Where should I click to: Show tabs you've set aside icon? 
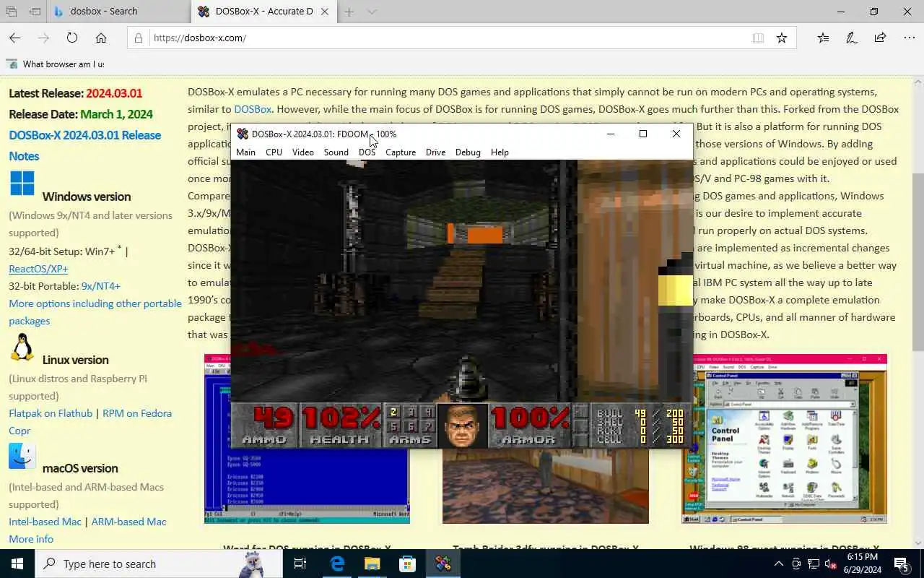tap(12, 12)
